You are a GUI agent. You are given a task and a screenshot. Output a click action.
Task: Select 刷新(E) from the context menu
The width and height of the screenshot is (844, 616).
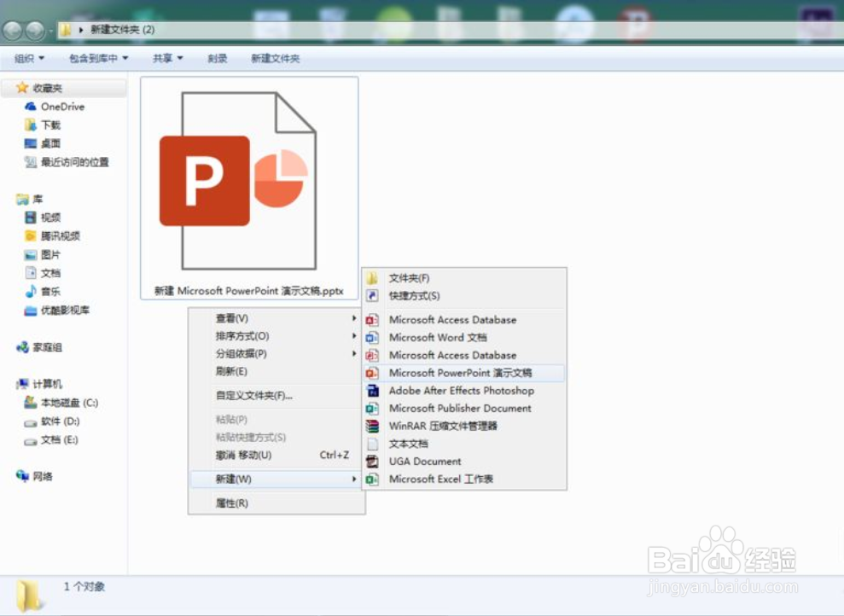(230, 372)
